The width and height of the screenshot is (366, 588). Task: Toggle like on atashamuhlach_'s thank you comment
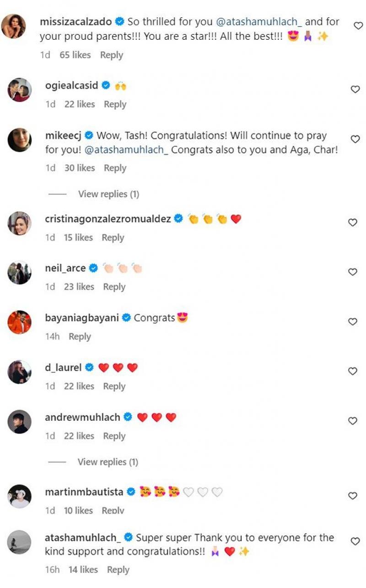[355, 541]
